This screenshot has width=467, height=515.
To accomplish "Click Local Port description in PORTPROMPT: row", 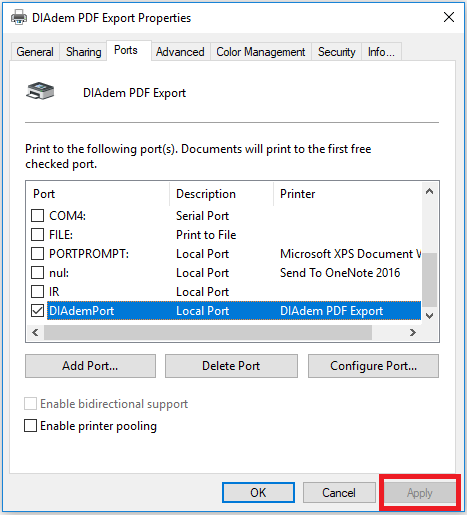I will (203, 254).
